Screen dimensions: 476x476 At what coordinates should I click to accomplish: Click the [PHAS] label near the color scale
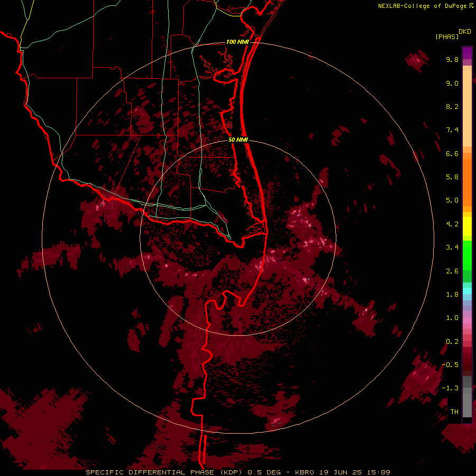[x=447, y=36]
